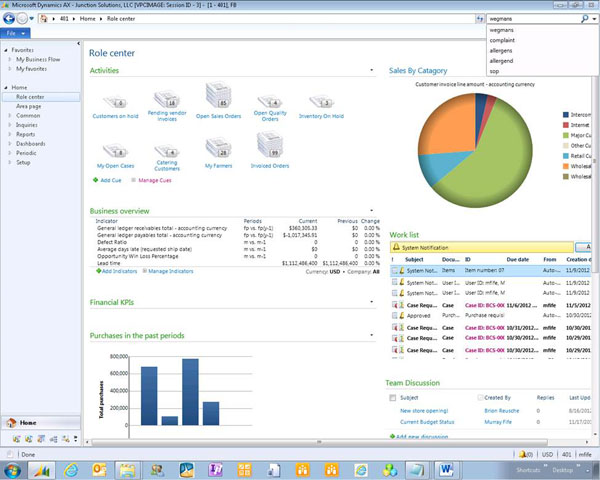The width and height of the screenshot is (600, 480).
Task: Click into the search box containing 'wegmans'
Action: (x=533, y=18)
